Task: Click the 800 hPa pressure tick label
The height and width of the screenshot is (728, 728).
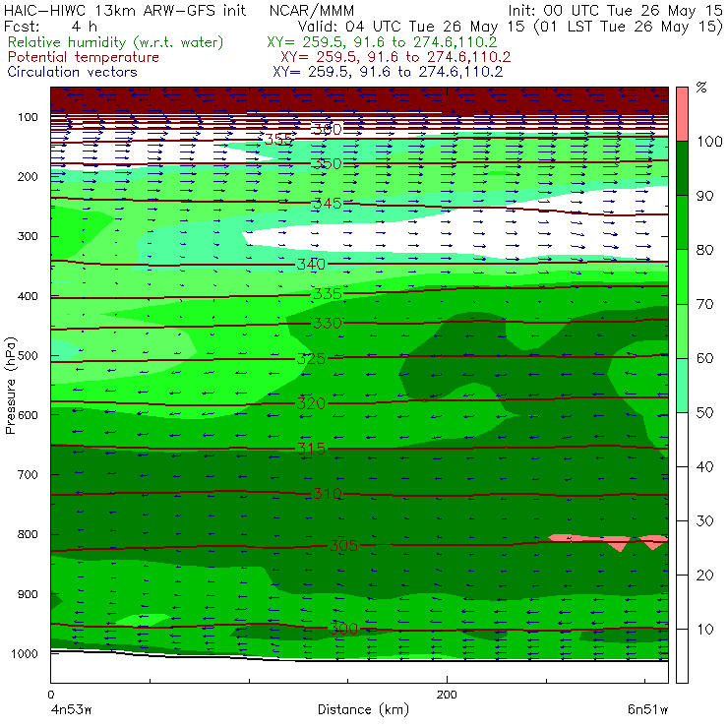Action: [x=28, y=534]
